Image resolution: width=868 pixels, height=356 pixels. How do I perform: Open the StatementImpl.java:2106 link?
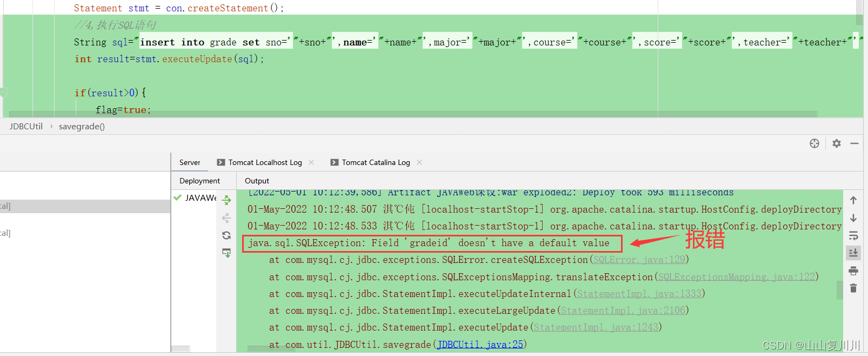(623, 311)
